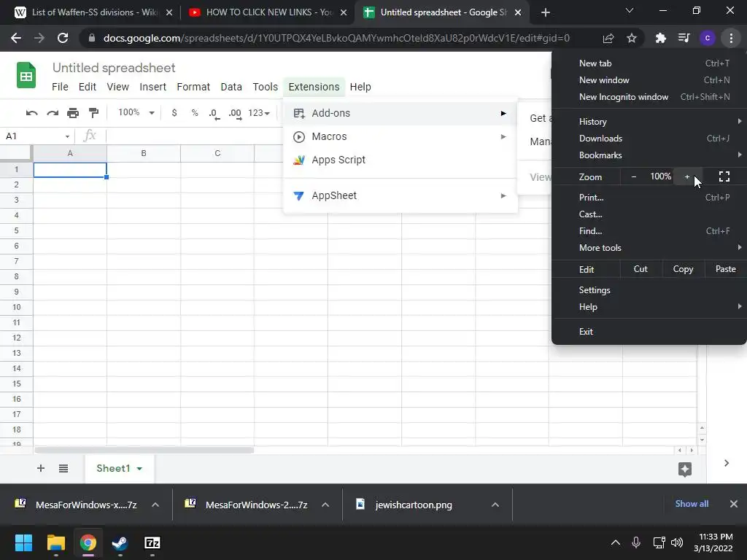
Task: Enter fullscreen via Chrome menu icon
Action: pyautogui.click(x=724, y=176)
